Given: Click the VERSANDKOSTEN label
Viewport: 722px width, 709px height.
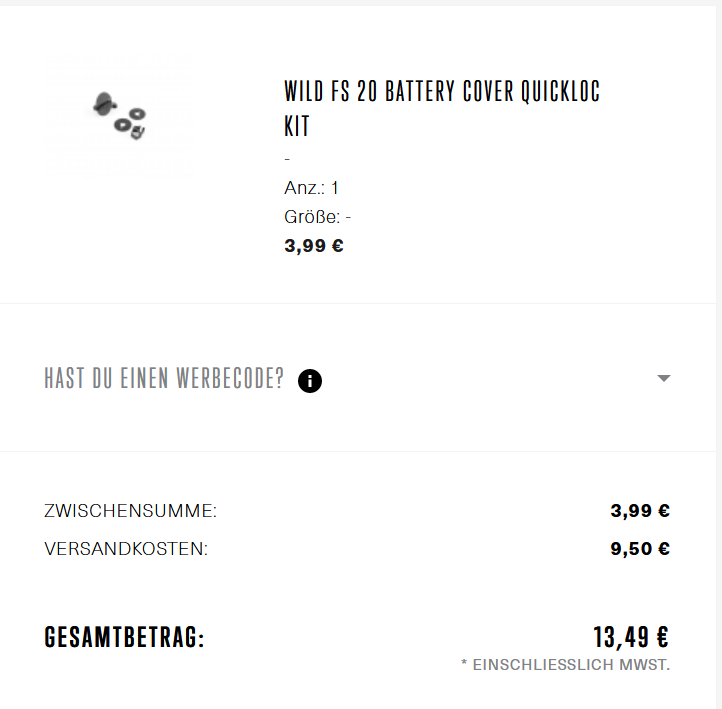Looking at the screenshot, I should tap(126, 549).
